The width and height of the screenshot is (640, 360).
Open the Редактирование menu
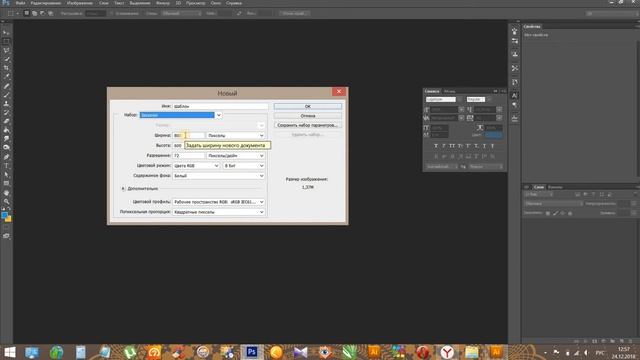[46, 3]
